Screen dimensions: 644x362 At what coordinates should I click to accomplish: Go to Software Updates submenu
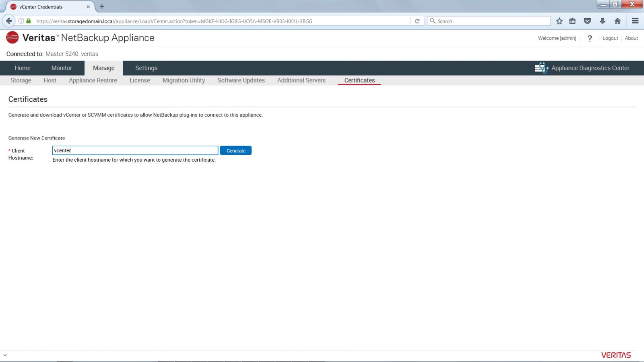241,80
